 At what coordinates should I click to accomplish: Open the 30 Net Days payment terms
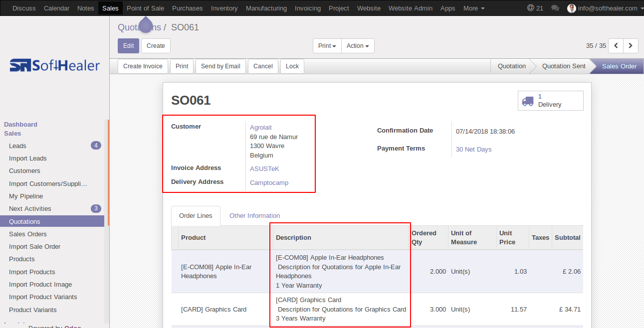tap(473, 150)
